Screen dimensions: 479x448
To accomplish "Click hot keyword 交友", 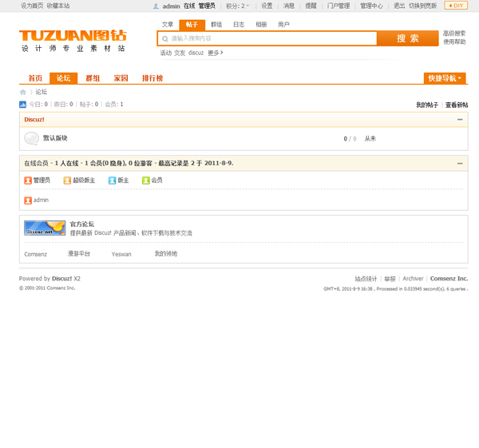I will point(180,53).
